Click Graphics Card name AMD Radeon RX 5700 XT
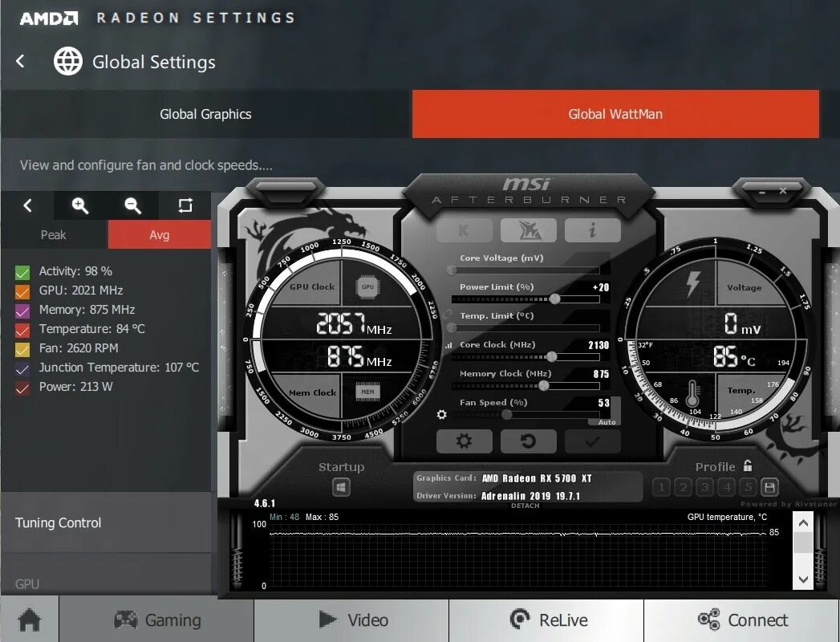Viewport: 840px width, 642px height. pos(537,478)
